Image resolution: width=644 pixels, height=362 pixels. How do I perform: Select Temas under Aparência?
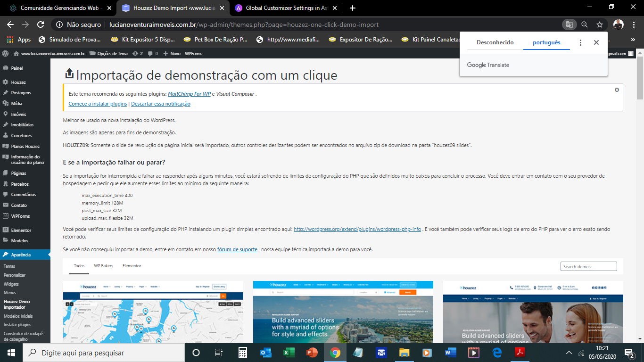tap(9, 266)
